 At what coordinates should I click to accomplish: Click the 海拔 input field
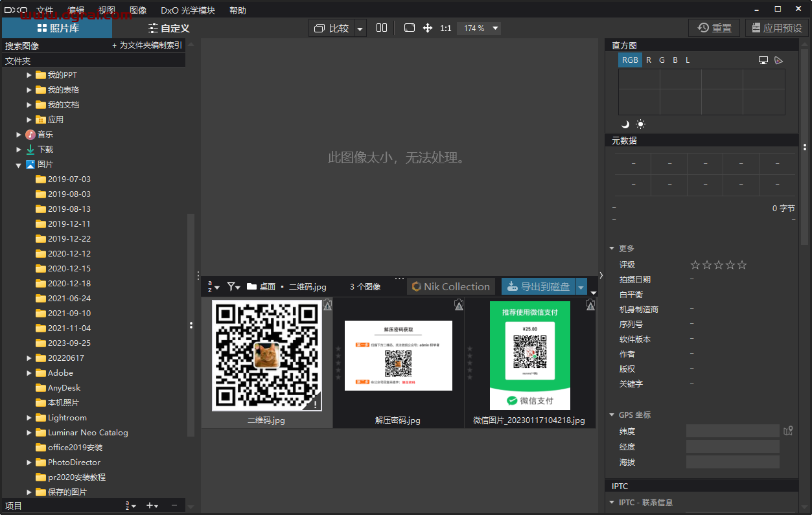click(x=732, y=462)
